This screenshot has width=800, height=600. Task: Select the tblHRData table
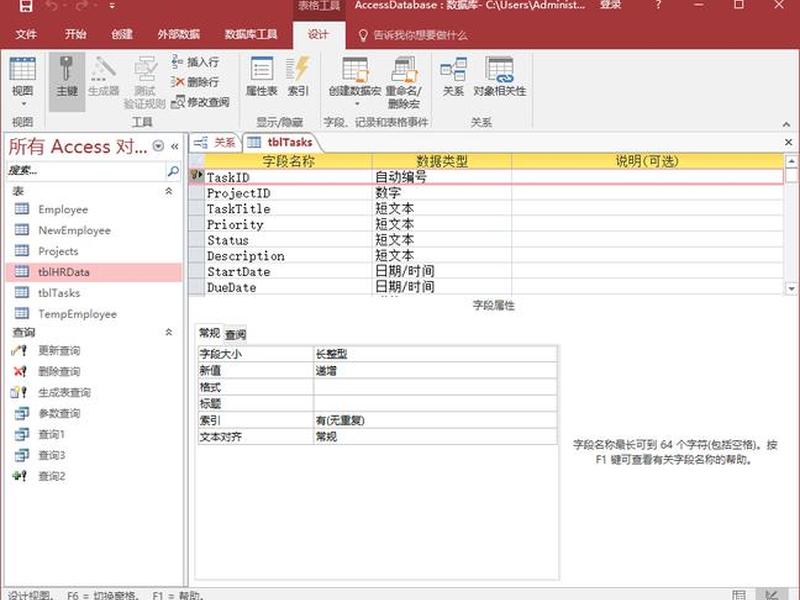click(x=94, y=272)
